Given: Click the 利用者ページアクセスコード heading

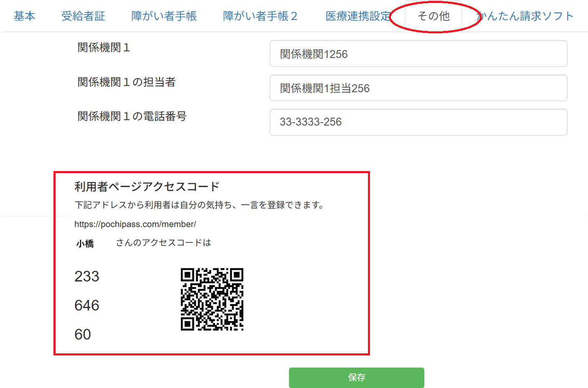Looking at the screenshot, I should coord(147,186).
